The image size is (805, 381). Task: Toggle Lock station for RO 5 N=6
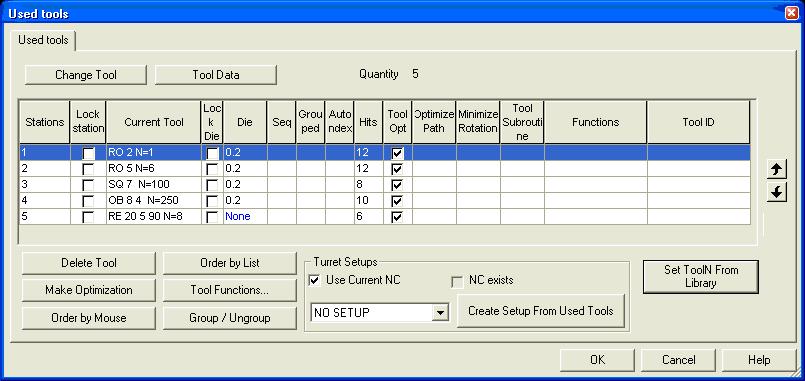(89, 169)
